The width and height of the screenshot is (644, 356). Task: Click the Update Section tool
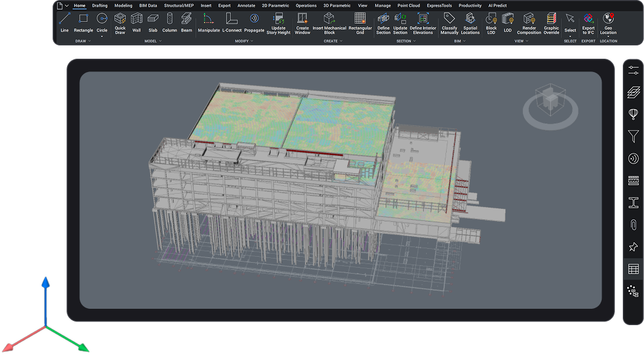click(400, 24)
